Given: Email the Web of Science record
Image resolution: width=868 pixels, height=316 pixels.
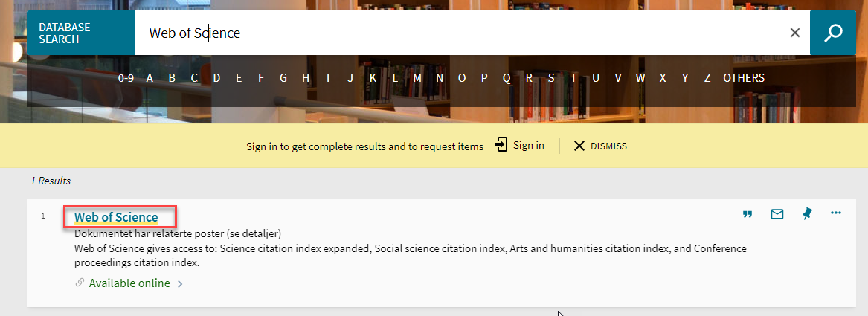Looking at the screenshot, I should 777,214.
